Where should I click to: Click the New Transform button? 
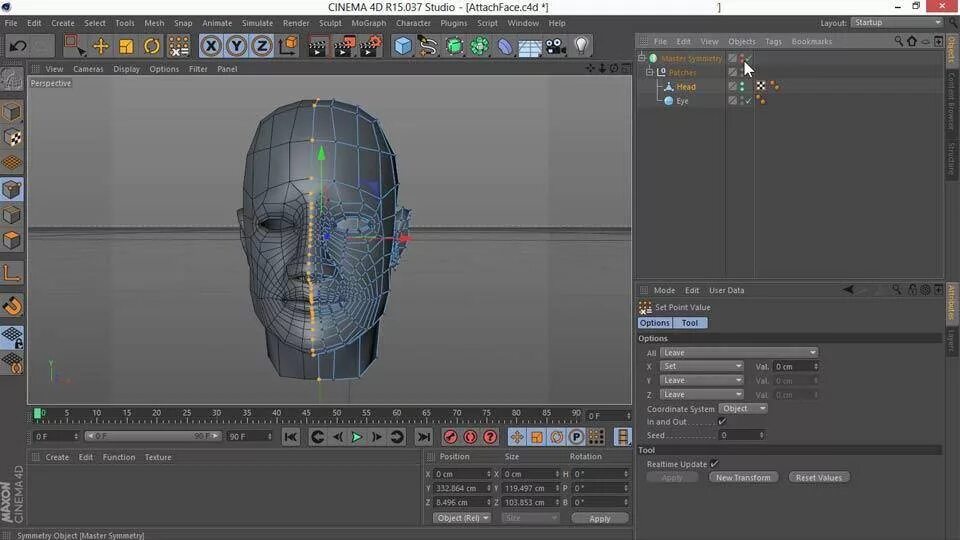tap(743, 478)
